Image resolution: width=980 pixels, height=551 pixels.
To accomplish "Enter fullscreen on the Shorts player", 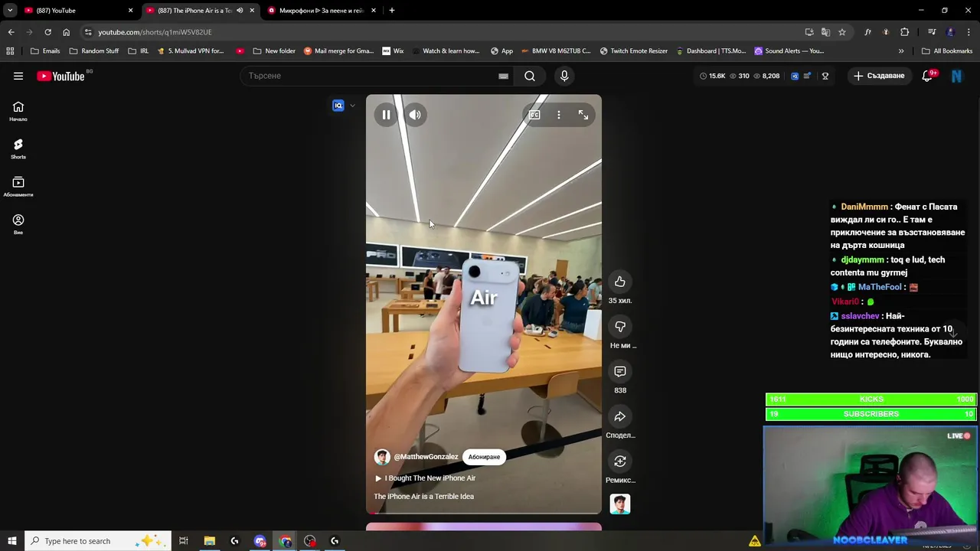I will [583, 115].
